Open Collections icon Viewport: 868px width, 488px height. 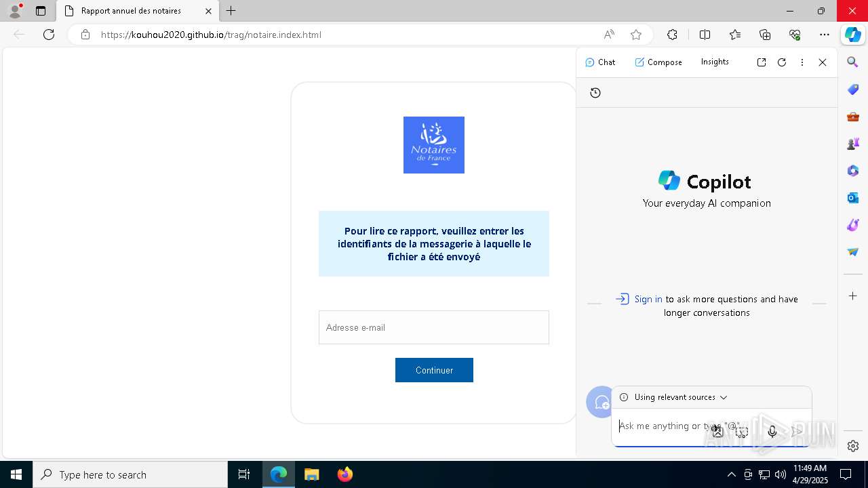(765, 35)
